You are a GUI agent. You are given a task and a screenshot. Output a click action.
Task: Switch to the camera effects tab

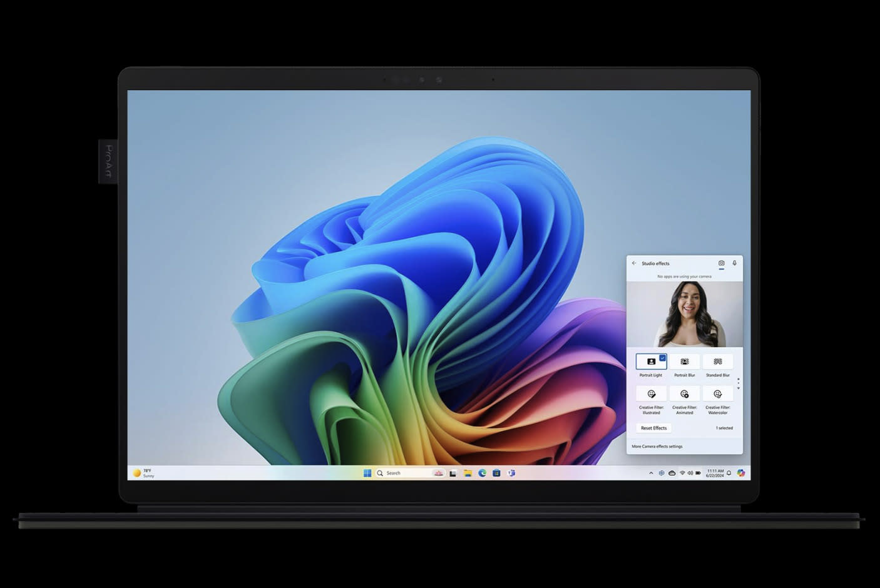click(721, 263)
